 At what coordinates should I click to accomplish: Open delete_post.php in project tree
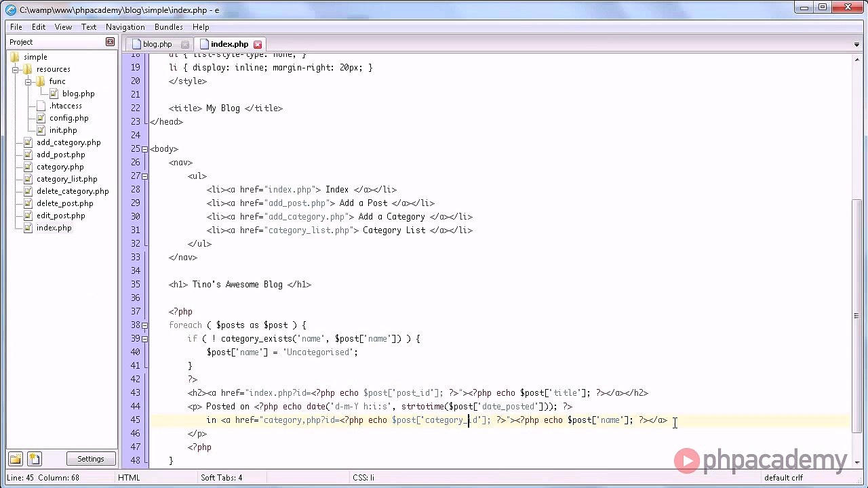(64, 203)
